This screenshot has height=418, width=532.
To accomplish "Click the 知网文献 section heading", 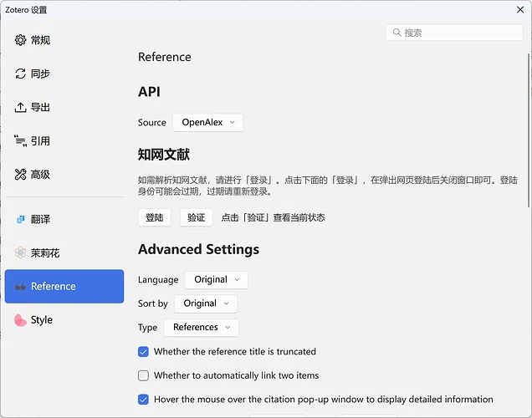I will pos(164,155).
